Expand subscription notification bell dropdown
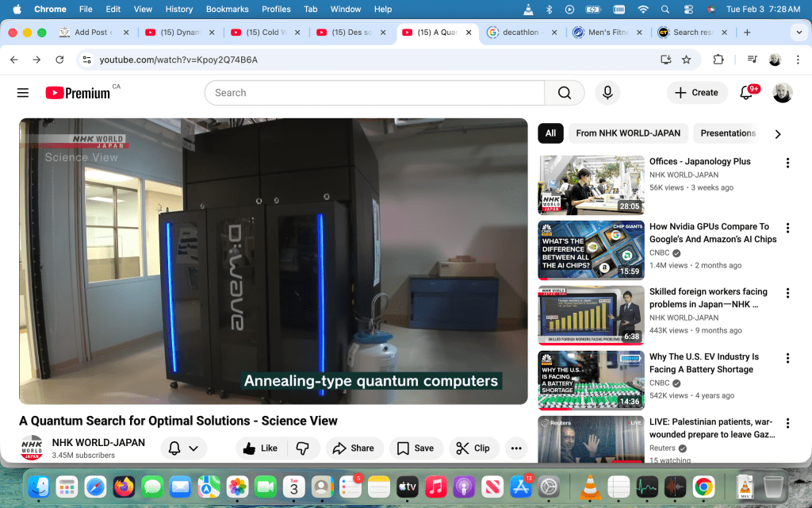 click(183, 448)
